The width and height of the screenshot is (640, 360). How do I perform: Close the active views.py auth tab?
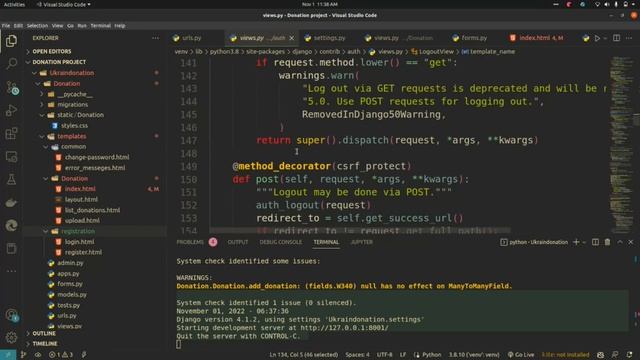point(291,38)
